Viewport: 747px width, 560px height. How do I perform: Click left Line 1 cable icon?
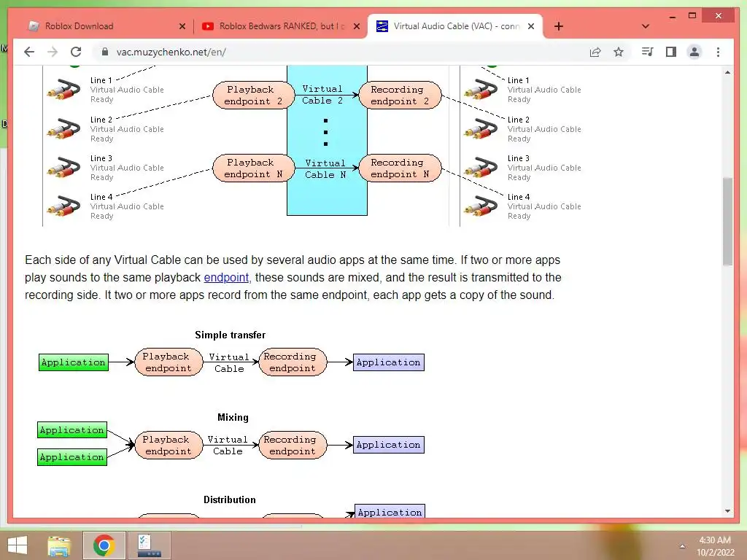(x=63, y=90)
